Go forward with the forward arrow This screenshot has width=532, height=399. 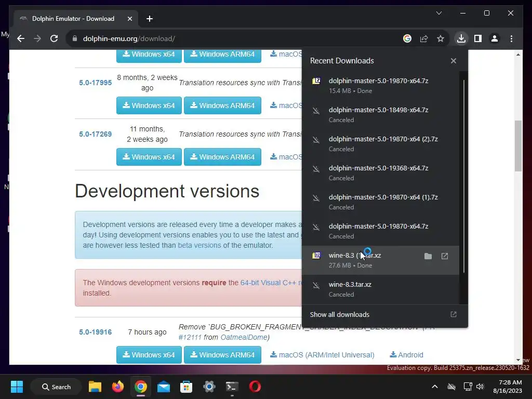[x=37, y=38]
